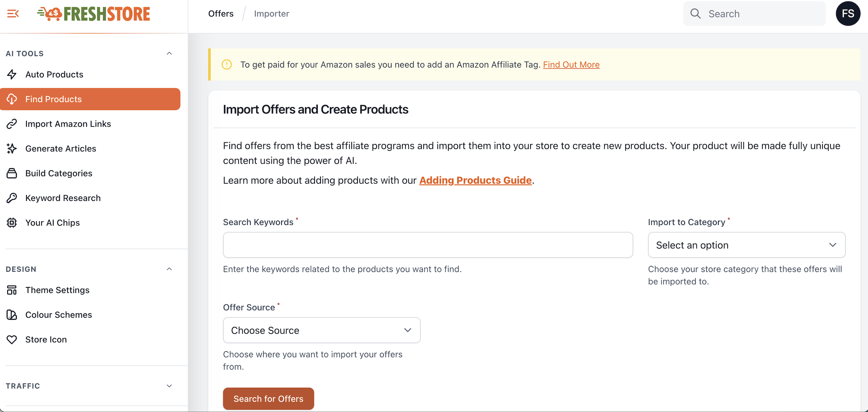
Task: Open Colour Schemes via the swatch icon
Action: tap(12, 315)
